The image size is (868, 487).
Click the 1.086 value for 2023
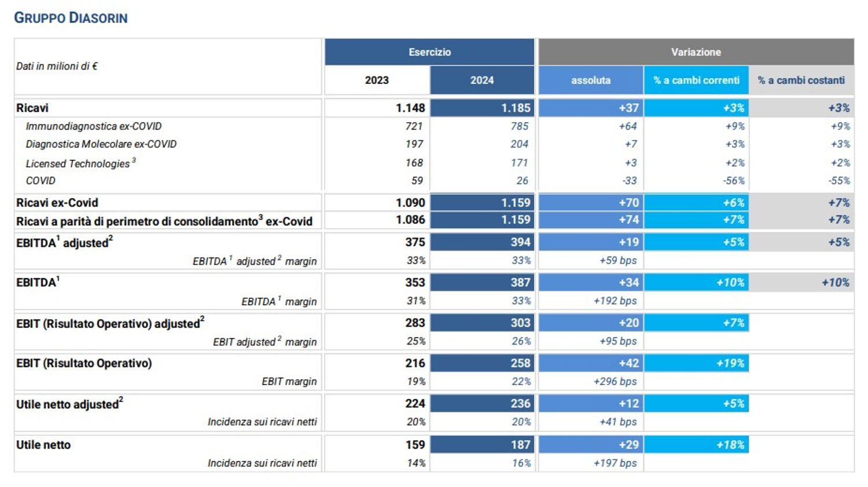pos(410,220)
